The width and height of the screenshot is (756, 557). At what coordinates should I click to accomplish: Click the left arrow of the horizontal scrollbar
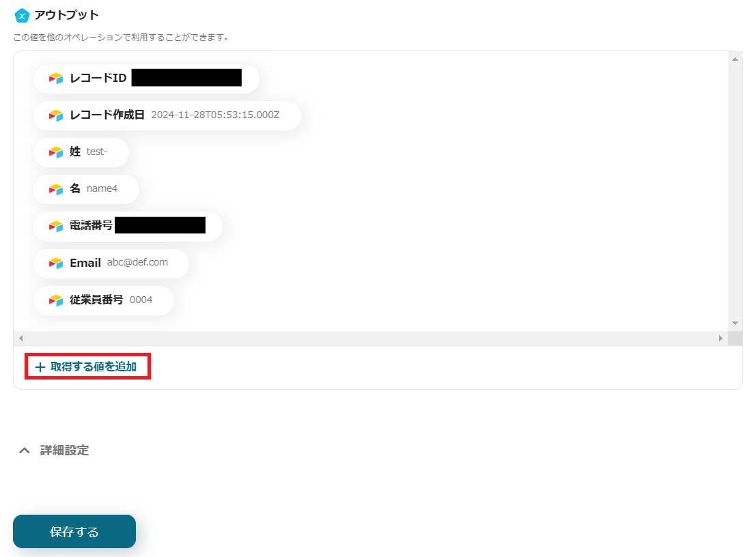20,339
